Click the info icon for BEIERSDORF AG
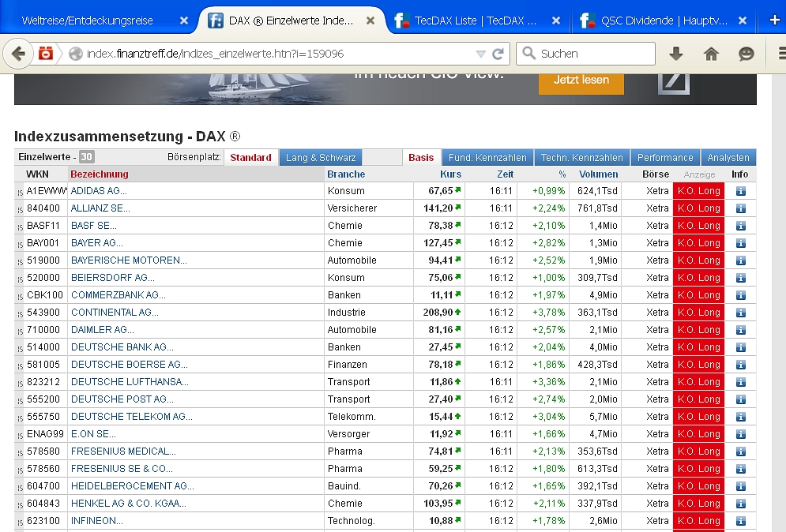 pos(741,278)
